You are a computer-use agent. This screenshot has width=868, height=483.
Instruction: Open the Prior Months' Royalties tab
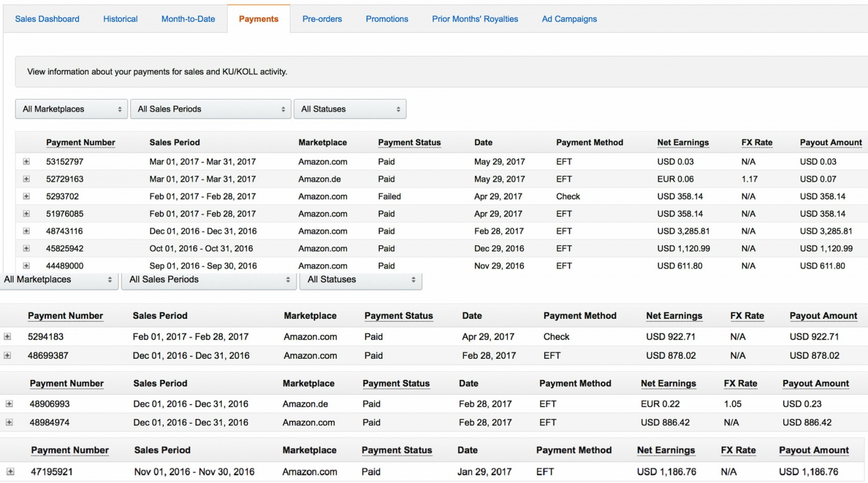475,19
